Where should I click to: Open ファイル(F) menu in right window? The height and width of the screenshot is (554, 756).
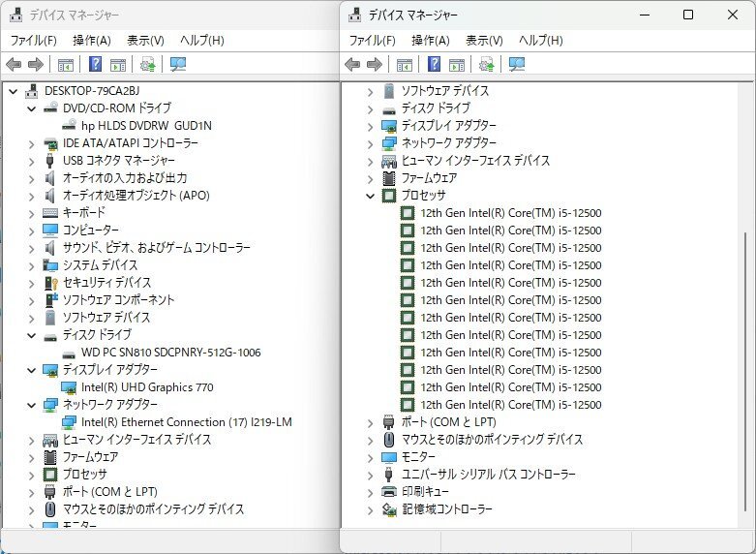373,41
